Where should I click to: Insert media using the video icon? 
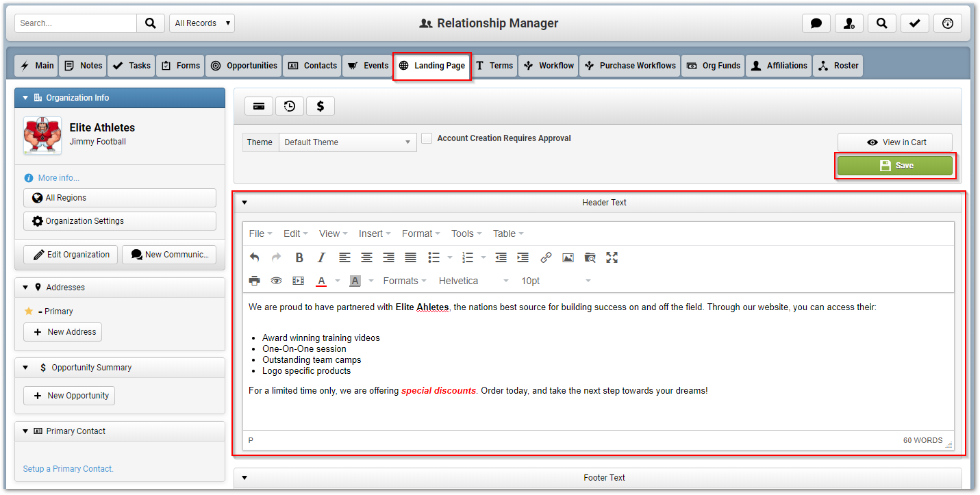coord(298,281)
